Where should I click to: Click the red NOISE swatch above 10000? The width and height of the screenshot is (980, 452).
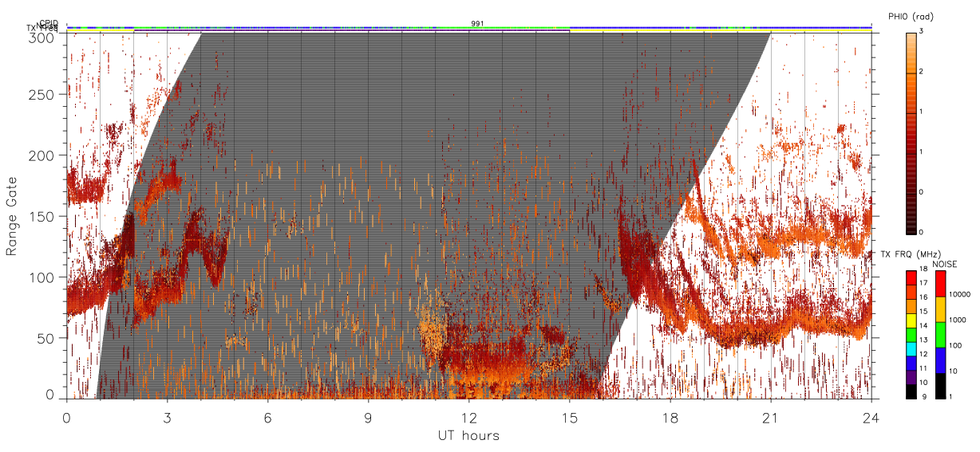939,283
